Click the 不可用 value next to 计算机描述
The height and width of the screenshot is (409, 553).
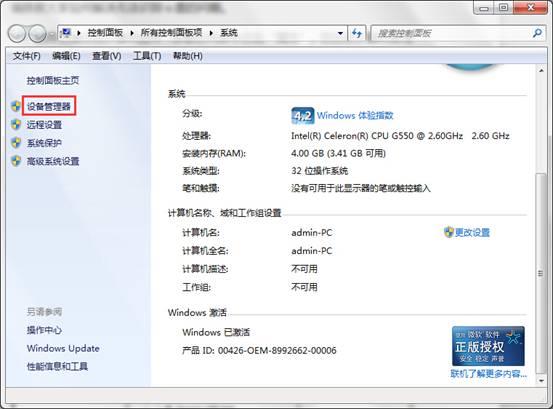304,269
